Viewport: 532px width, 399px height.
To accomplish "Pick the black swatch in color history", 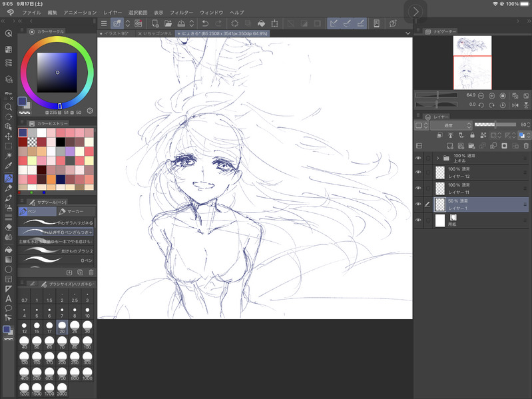I will [61, 142].
